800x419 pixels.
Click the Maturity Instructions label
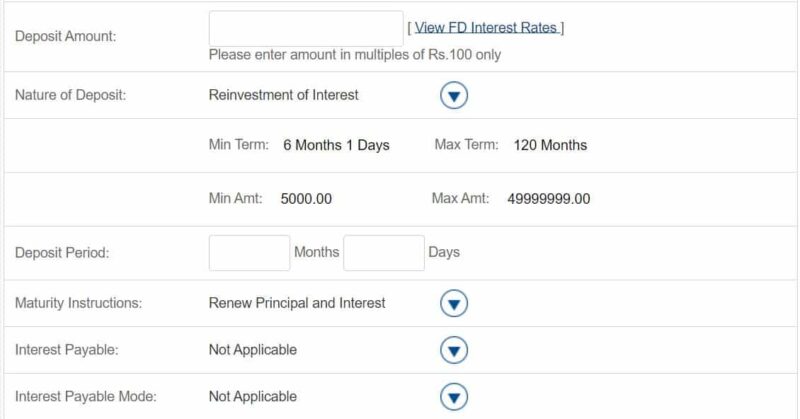coord(79,303)
